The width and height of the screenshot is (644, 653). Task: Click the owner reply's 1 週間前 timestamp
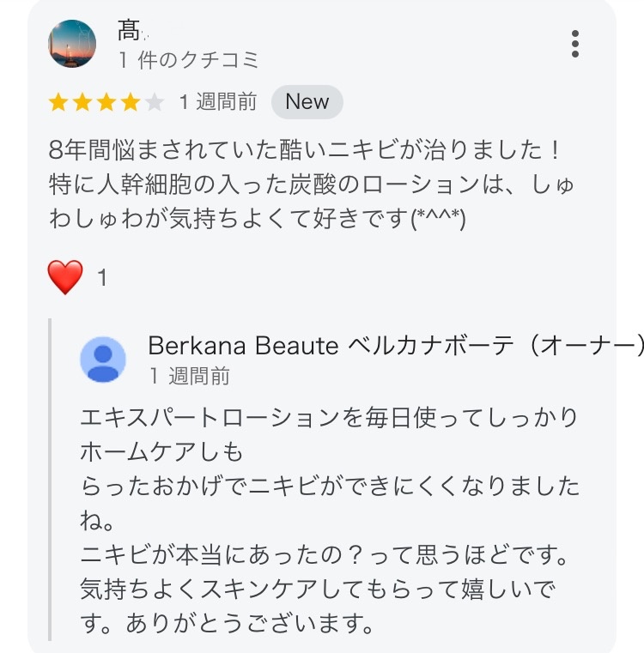(x=189, y=375)
